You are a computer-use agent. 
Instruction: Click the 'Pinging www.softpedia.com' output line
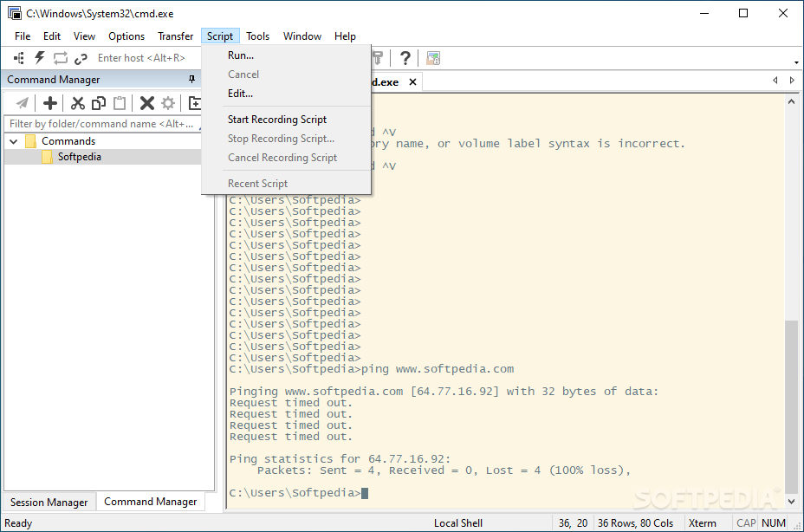click(444, 392)
